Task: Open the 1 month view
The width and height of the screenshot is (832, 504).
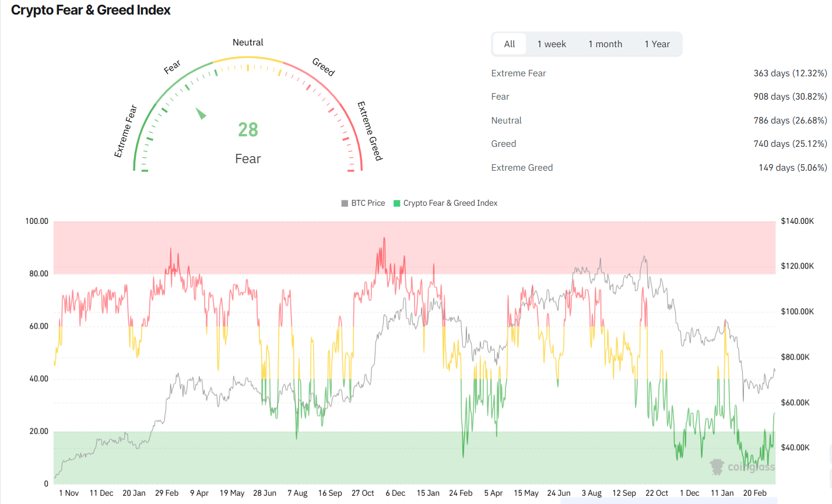Action: 605,44
